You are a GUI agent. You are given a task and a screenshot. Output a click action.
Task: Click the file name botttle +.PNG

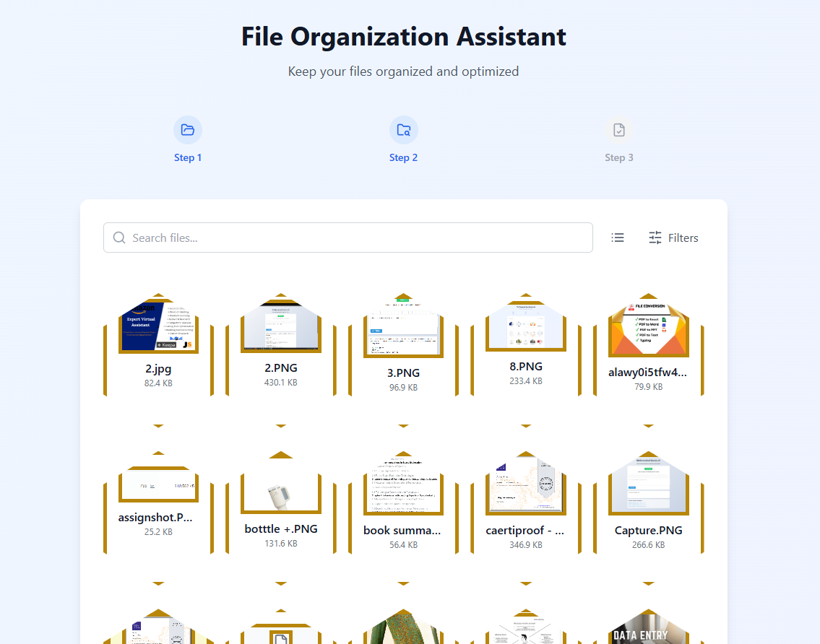point(281,529)
